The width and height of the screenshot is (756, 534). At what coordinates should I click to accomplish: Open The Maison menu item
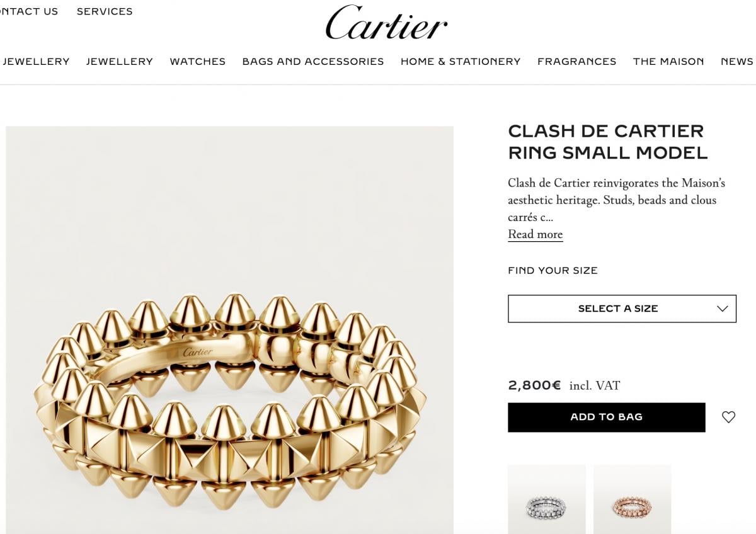(x=668, y=61)
